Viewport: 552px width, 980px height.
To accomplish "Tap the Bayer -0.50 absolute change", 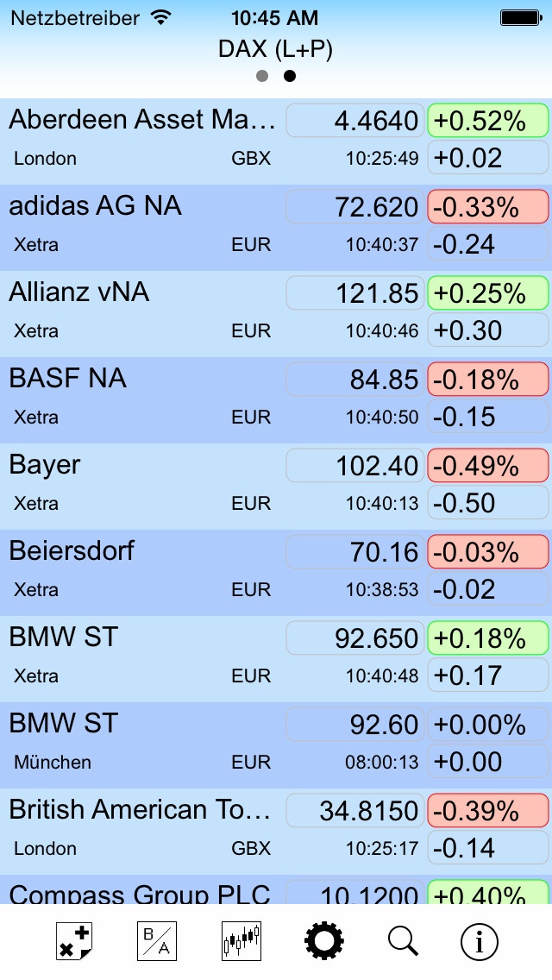I will coord(487,503).
